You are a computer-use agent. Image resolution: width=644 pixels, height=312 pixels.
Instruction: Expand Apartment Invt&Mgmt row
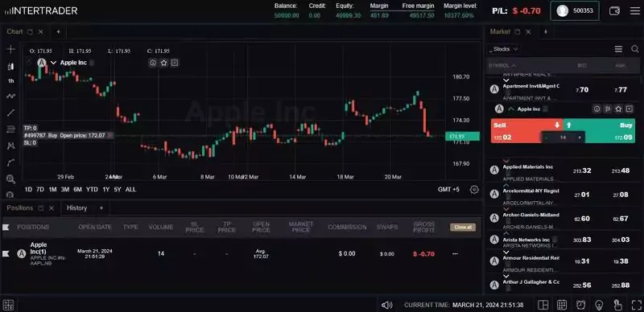click(506, 80)
